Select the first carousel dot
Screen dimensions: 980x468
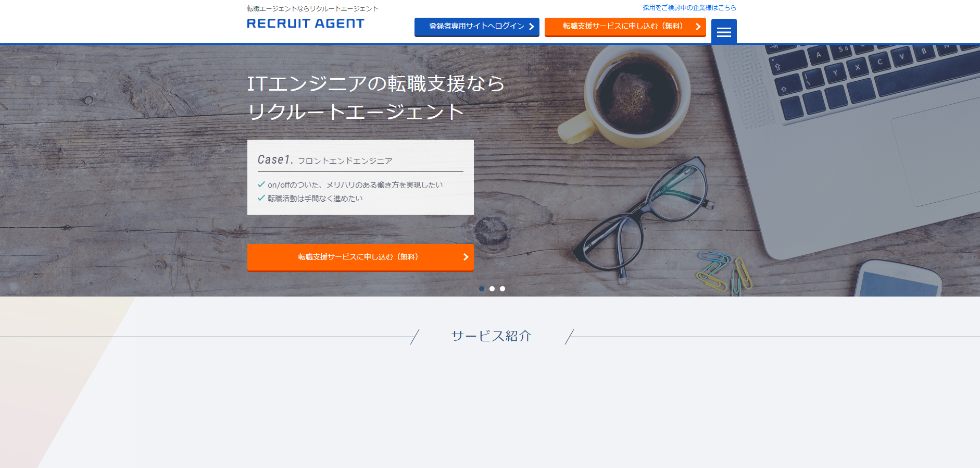pyautogui.click(x=482, y=289)
